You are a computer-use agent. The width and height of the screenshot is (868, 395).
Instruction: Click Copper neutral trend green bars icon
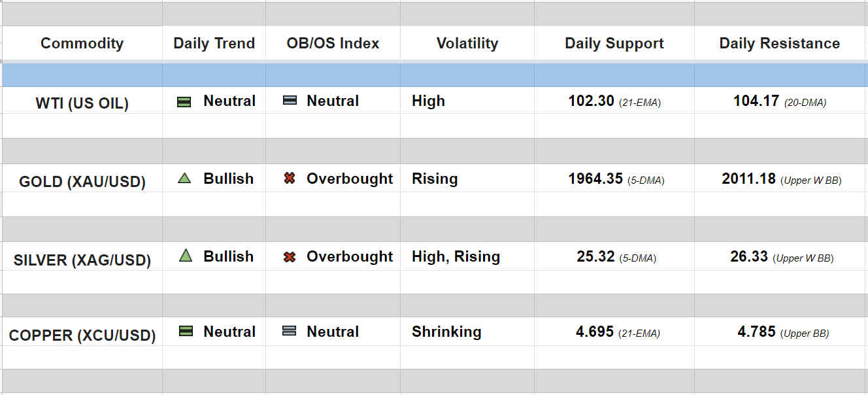coord(186,332)
